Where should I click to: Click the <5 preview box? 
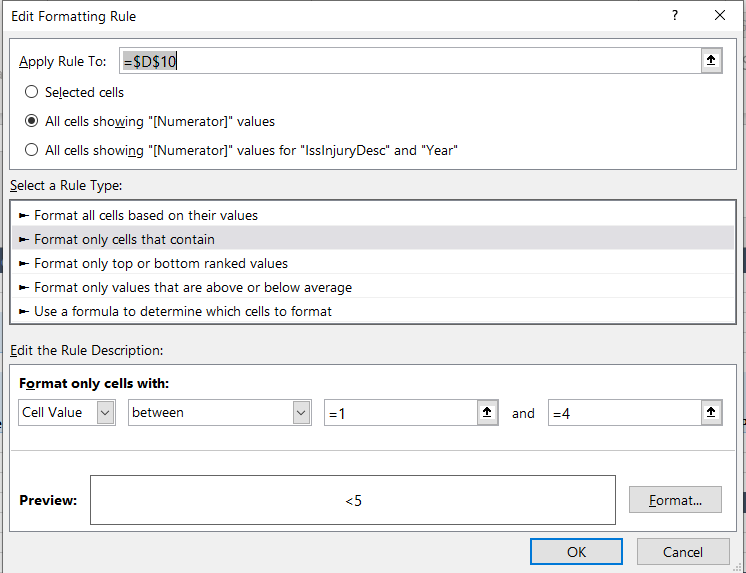point(353,500)
